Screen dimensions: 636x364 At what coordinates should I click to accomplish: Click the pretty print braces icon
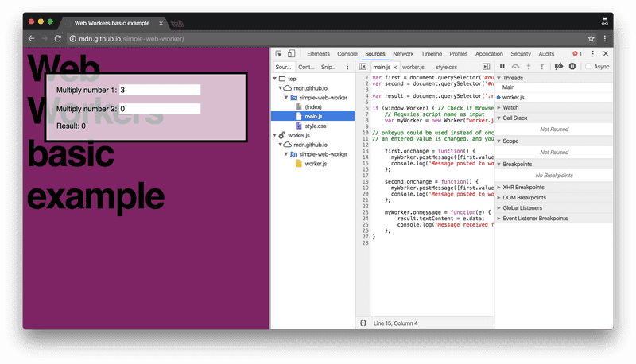point(363,323)
